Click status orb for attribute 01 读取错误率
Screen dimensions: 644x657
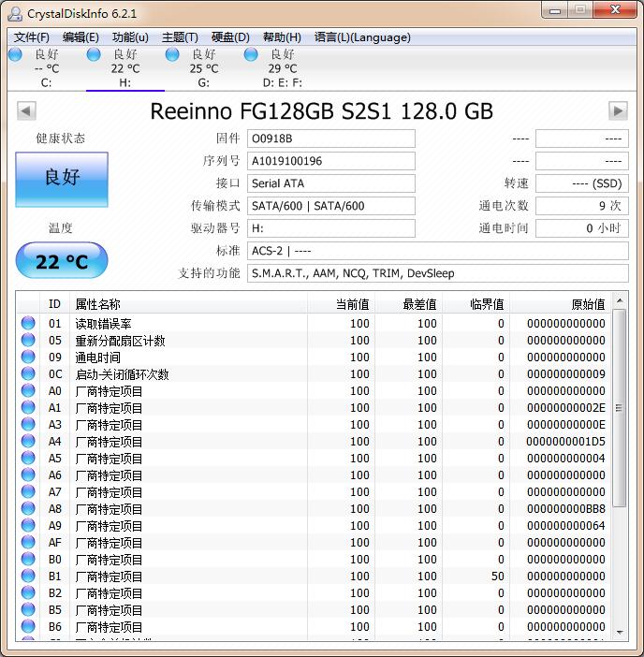28,324
